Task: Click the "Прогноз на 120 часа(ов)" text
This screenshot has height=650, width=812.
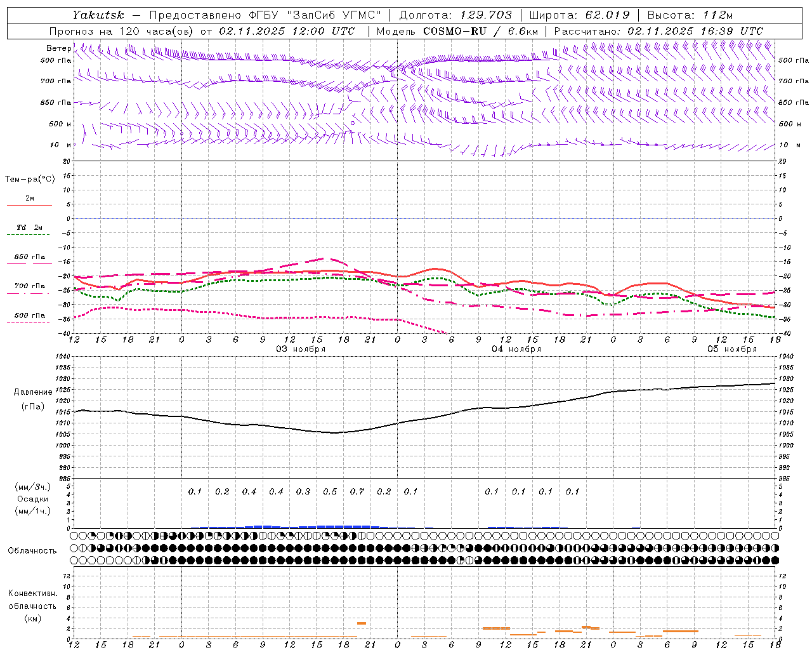Action: [x=122, y=31]
